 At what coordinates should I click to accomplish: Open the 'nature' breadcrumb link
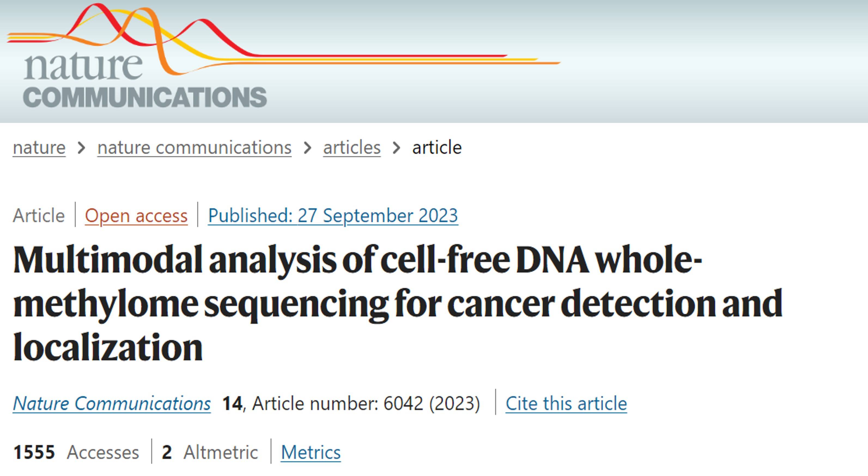39,148
